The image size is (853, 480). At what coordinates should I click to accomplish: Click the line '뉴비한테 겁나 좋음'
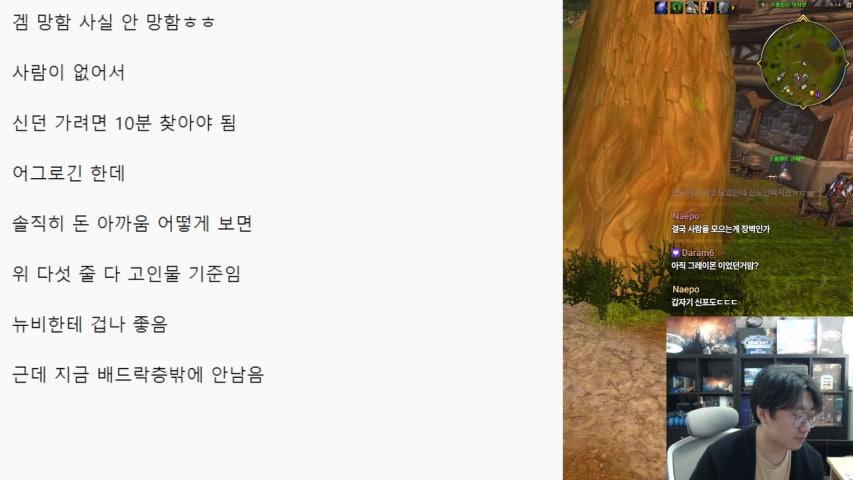point(90,324)
